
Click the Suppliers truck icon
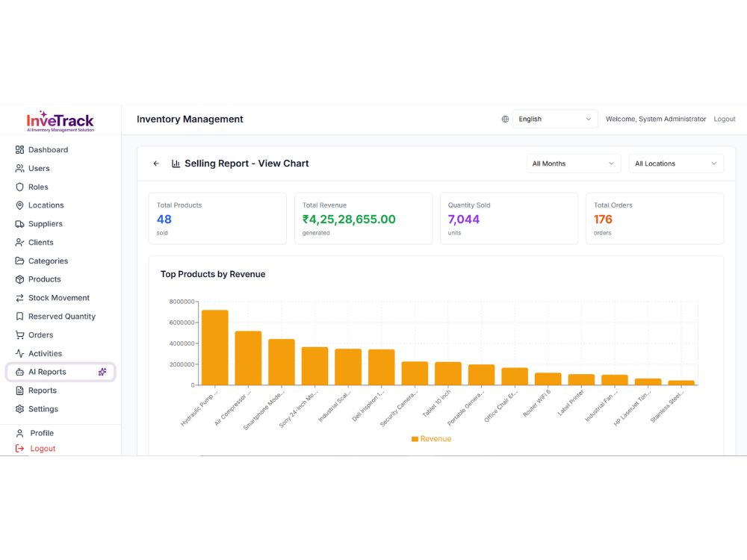[x=19, y=224]
